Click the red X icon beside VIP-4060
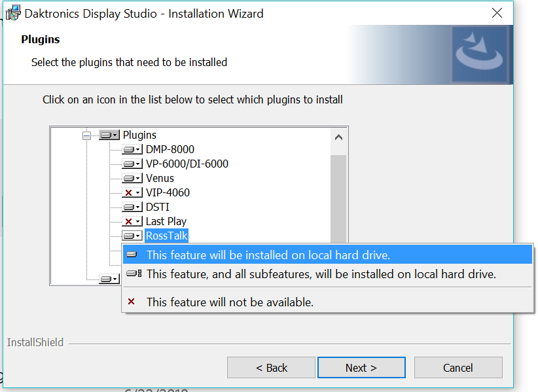 132,192
